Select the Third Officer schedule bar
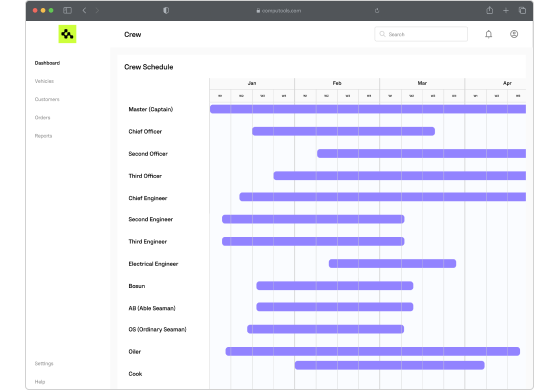 coord(400,176)
